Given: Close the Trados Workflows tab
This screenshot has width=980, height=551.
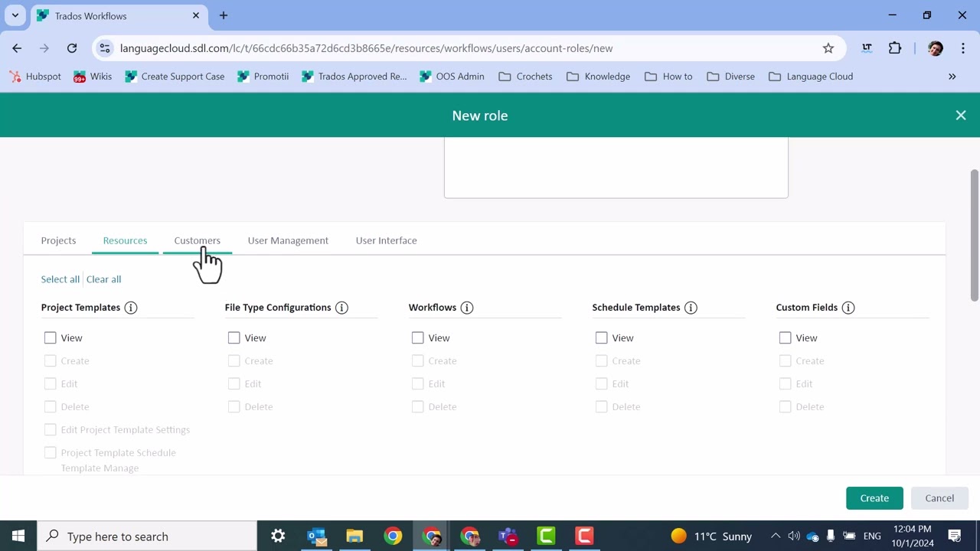Looking at the screenshot, I should point(196,15).
